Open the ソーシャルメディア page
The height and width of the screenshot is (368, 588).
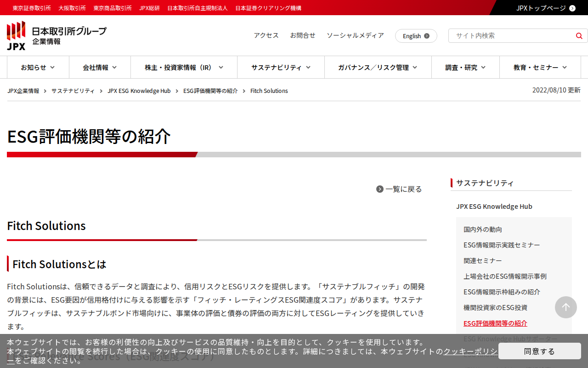coord(355,35)
